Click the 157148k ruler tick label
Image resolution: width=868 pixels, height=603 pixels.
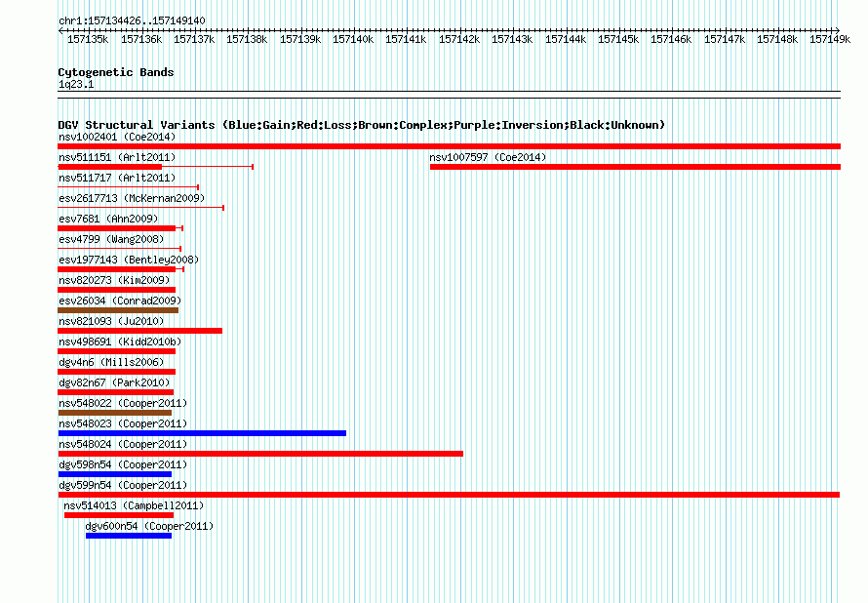click(777, 39)
